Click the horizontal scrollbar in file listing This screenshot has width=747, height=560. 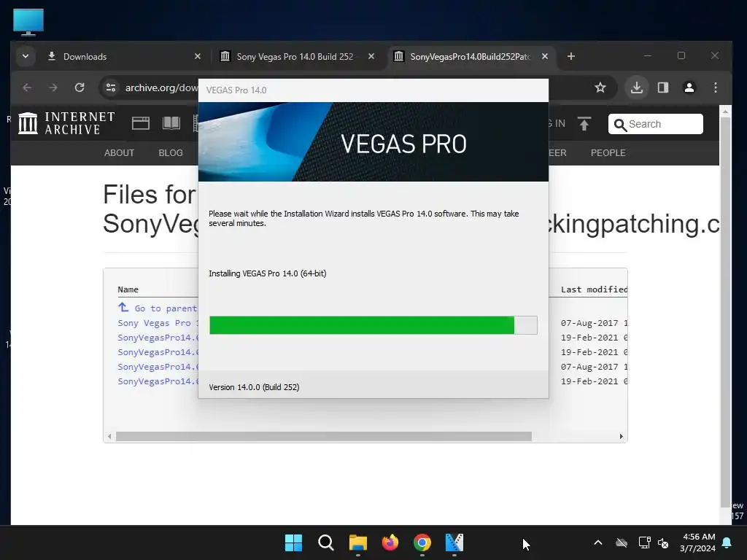(323, 436)
